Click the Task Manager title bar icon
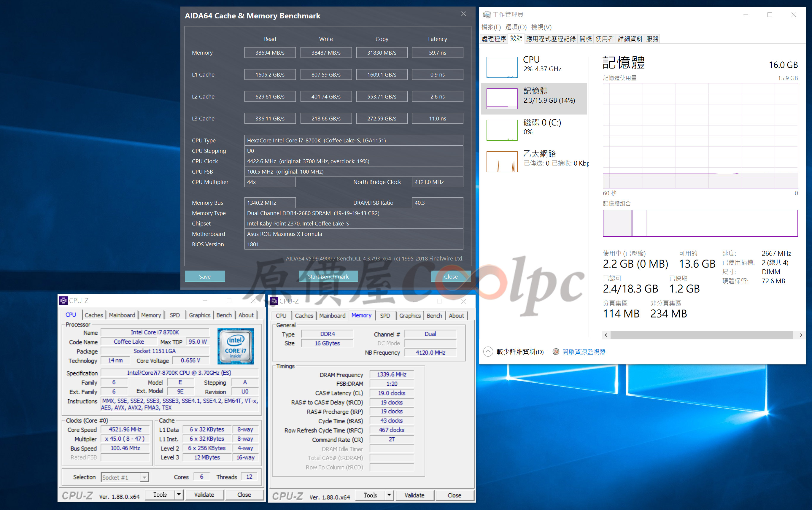Screen dimensions: 812x510 click(486, 15)
